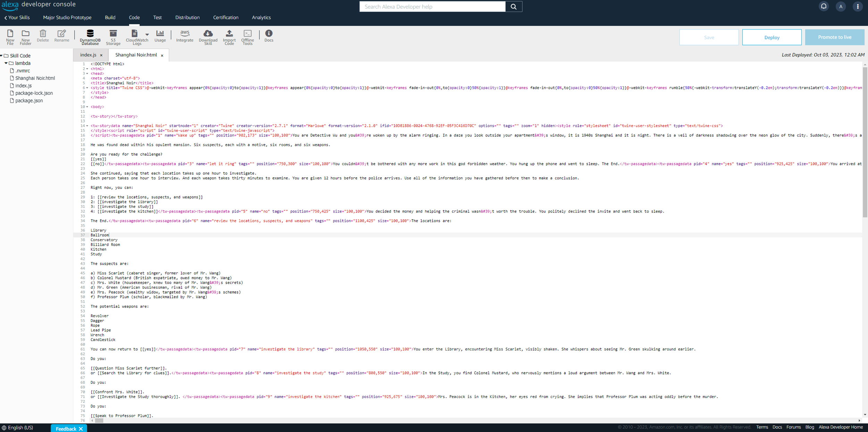Focus the Search Alexa Developer help field
Screen dimensions: 868x432
click(432, 7)
